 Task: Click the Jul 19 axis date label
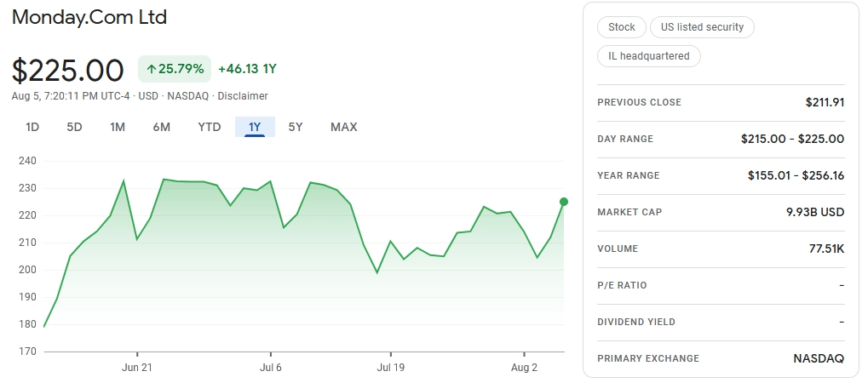pos(391,368)
